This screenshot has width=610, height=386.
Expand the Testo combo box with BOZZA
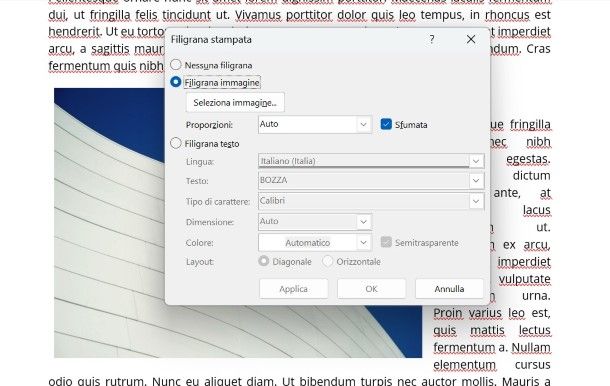click(476, 181)
